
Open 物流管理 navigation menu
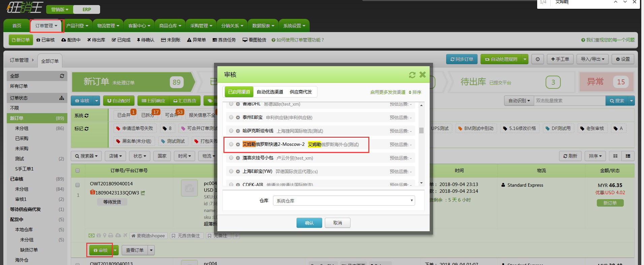pos(108,26)
